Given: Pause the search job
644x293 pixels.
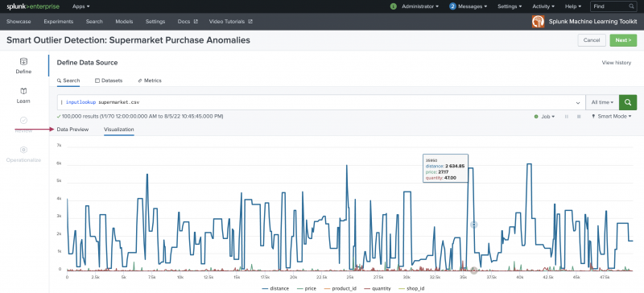Looking at the screenshot, I should [567, 117].
